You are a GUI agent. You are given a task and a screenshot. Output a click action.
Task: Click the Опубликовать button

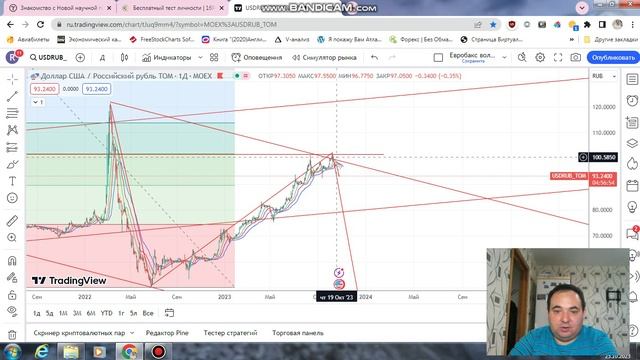(x=613, y=58)
